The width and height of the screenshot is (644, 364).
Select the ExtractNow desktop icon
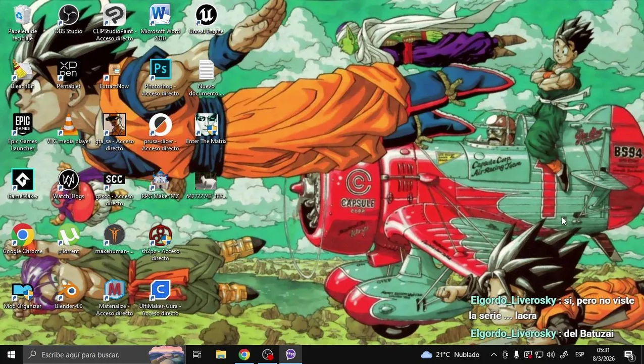click(x=115, y=74)
